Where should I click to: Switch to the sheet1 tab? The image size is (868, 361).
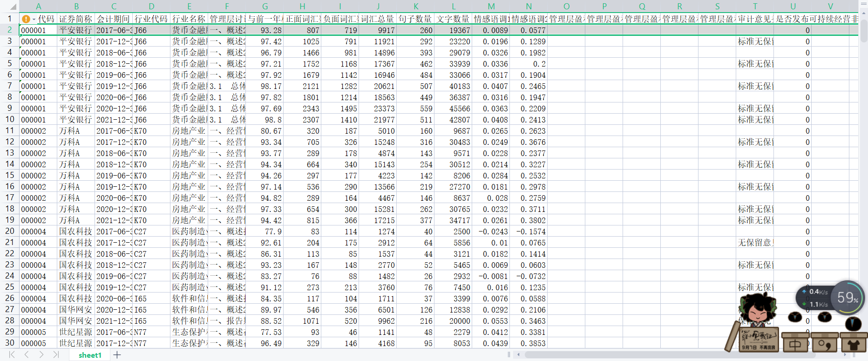pos(90,355)
